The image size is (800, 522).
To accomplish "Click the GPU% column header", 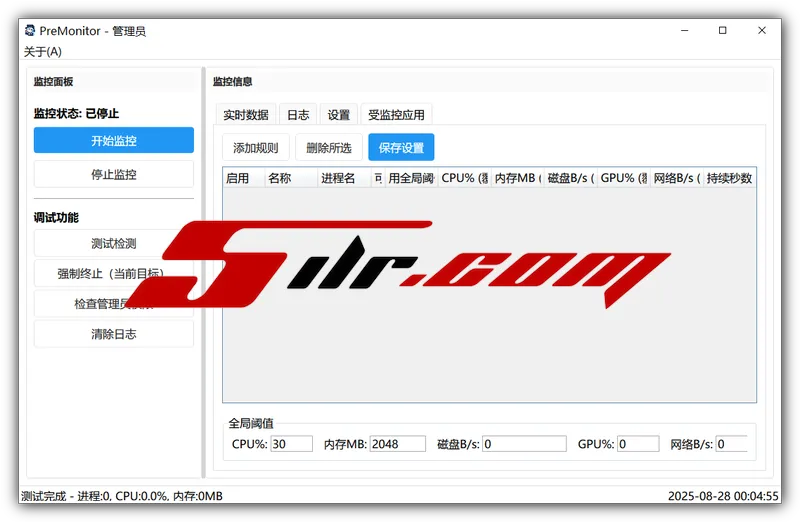I will (x=623, y=178).
